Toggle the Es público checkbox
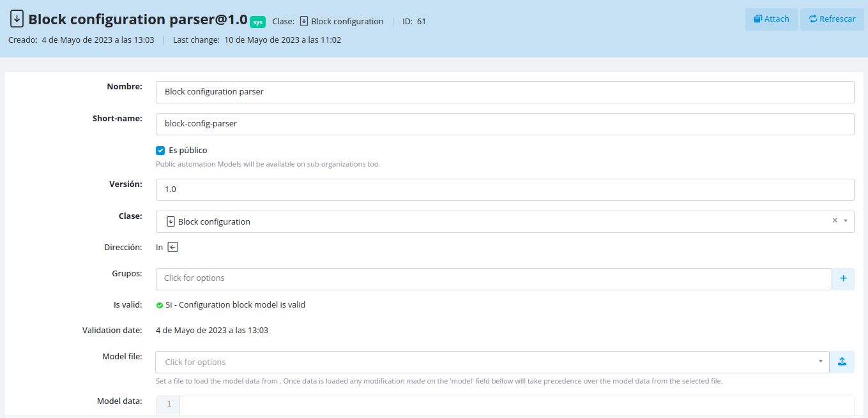The image size is (868, 418). (160, 151)
